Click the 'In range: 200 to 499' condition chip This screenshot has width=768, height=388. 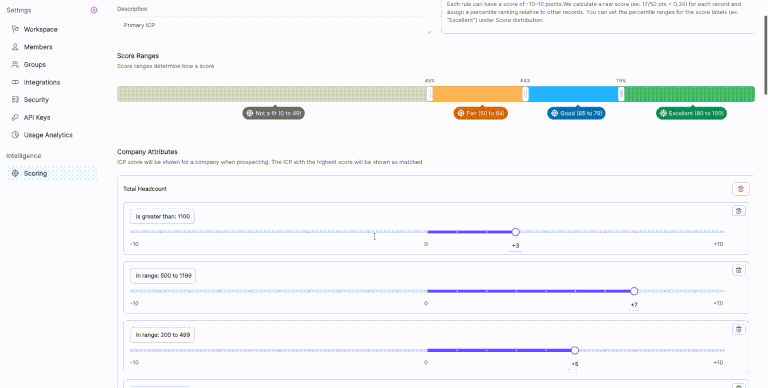click(163, 335)
